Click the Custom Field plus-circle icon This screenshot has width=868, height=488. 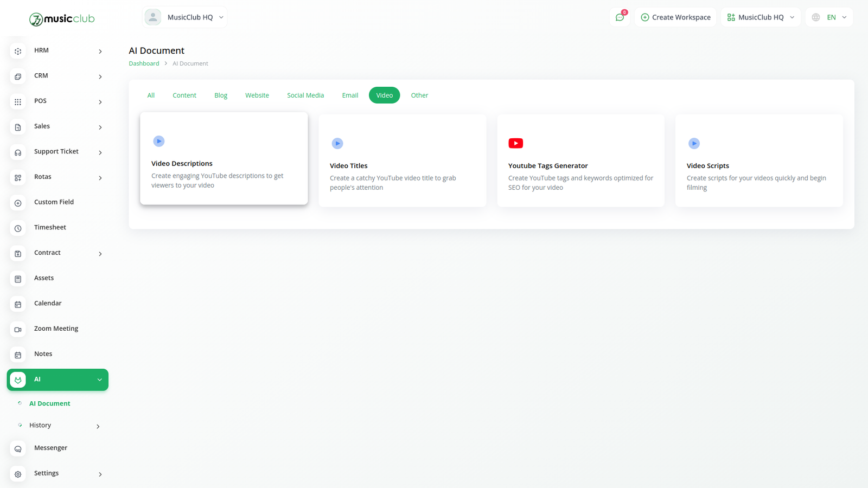coord(18,203)
